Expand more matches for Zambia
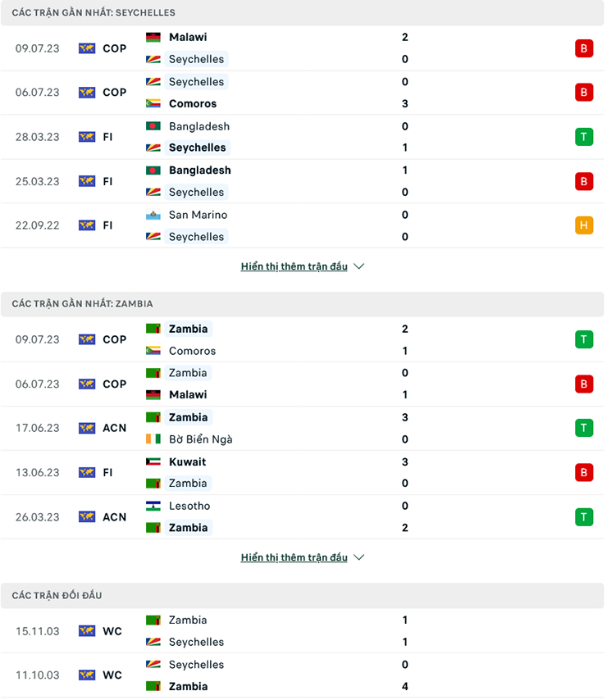The height and width of the screenshot is (700, 607). pos(294,557)
